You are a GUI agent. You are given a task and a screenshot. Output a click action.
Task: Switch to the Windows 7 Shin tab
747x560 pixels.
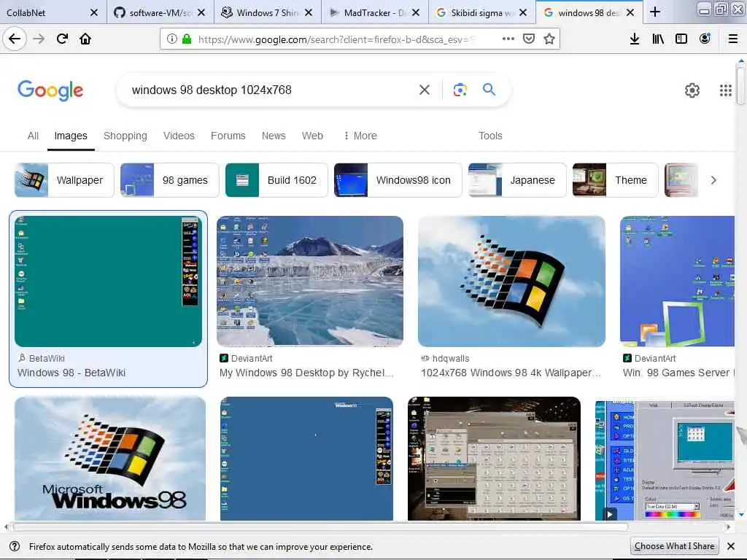pyautogui.click(x=267, y=12)
